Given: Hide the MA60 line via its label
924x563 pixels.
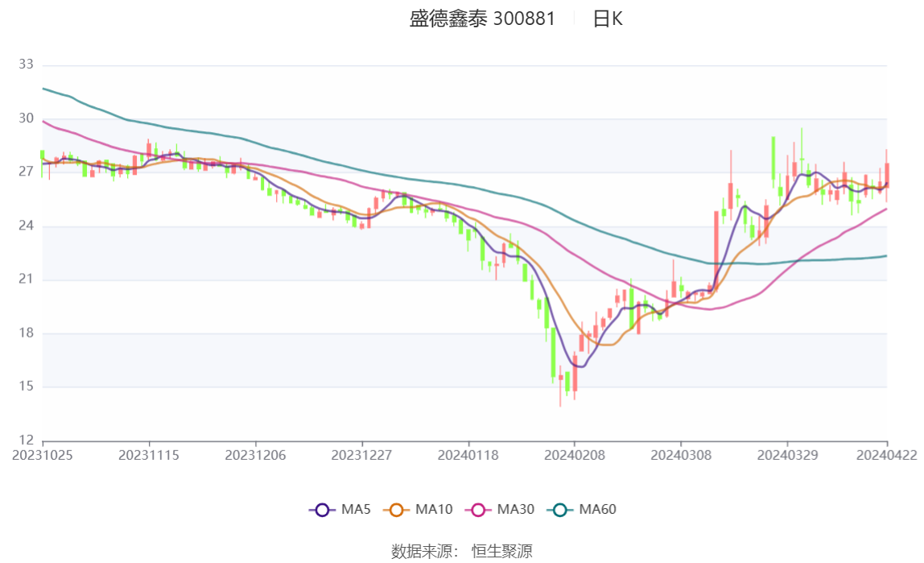Looking at the screenshot, I should (x=597, y=509).
